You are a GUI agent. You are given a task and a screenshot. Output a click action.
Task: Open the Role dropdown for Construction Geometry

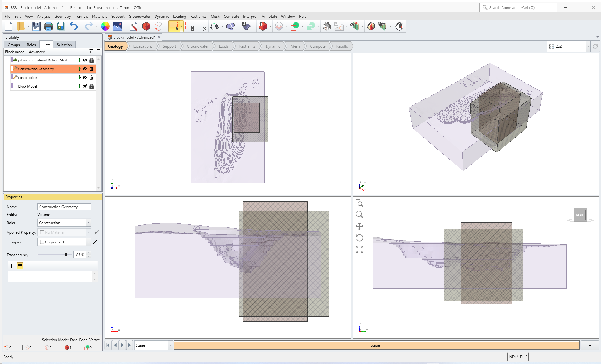point(89,222)
